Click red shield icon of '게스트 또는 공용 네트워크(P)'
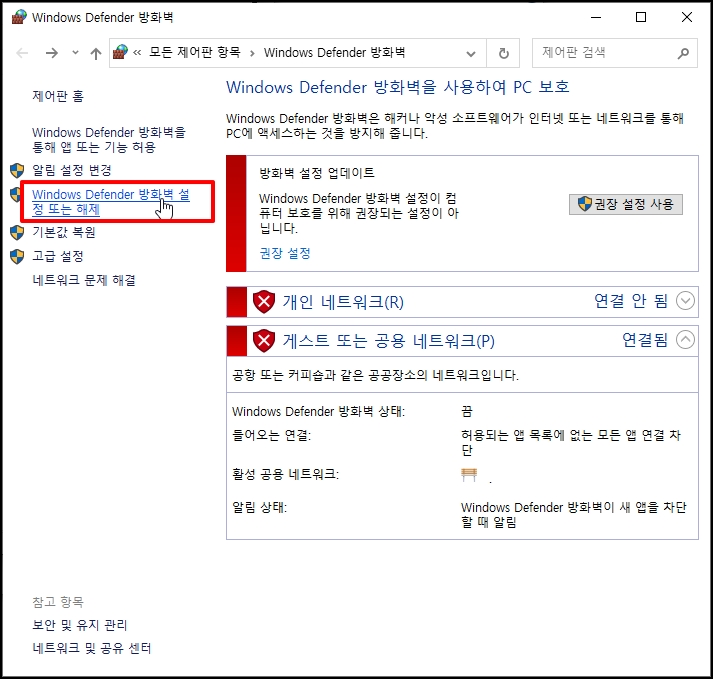Viewport: 713px width, 679px height. coord(264,341)
